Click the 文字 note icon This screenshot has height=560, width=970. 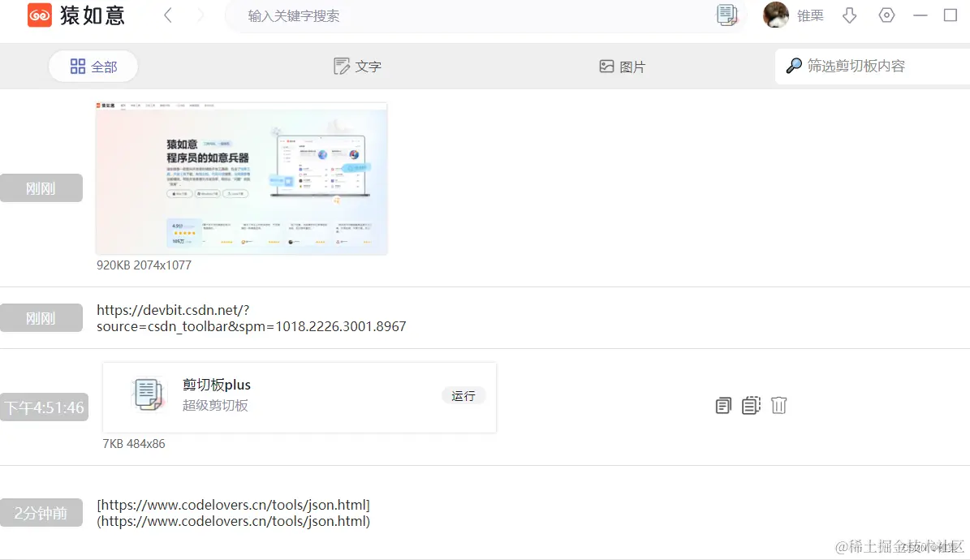pos(342,67)
